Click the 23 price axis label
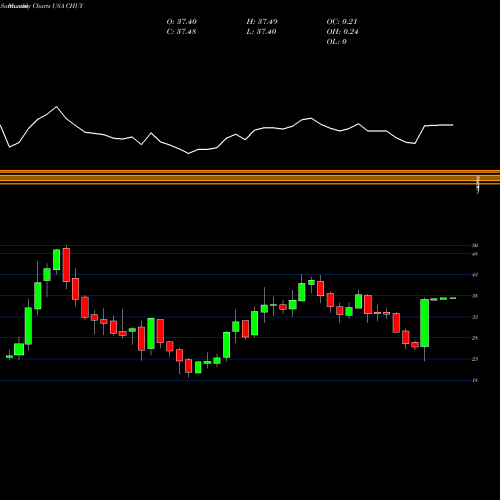500x500 pixels. point(475,359)
